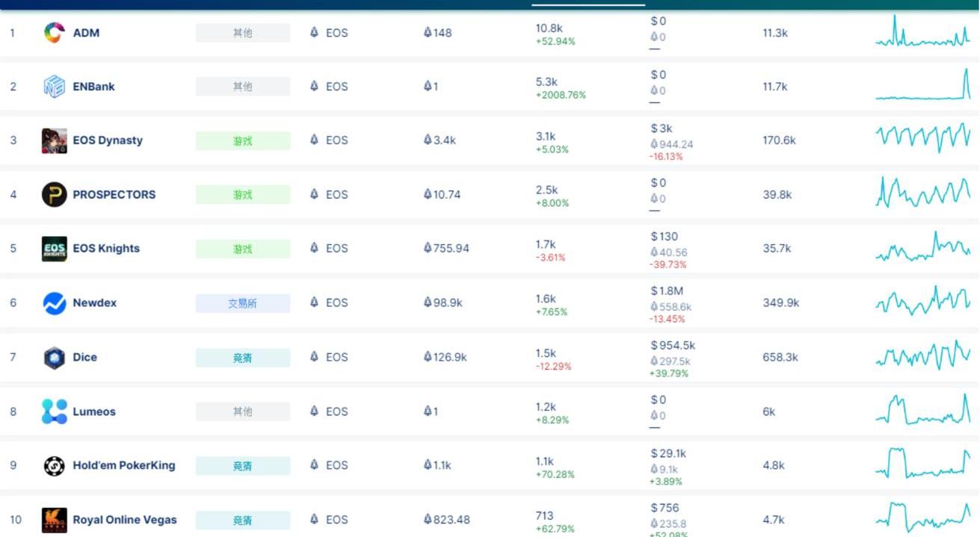Open the Hold'em PokerKing chip icon
Viewport: 980px width, 537px height.
click(x=55, y=465)
